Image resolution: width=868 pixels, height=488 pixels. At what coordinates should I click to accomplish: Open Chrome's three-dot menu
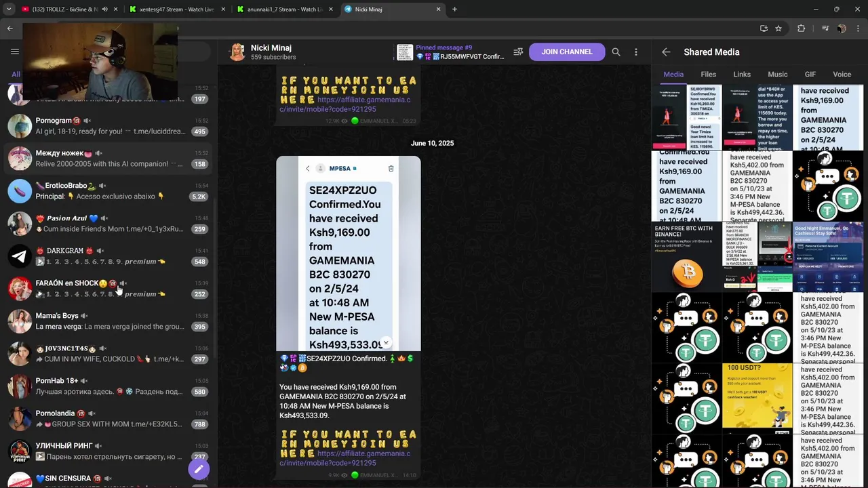[858, 28]
